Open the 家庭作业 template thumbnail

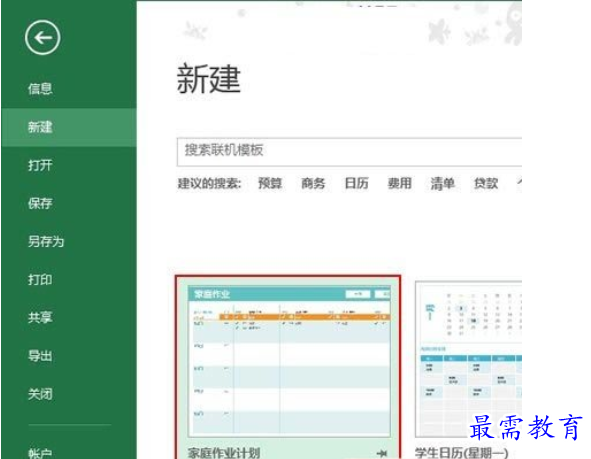pyautogui.click(x=289, y=361)
